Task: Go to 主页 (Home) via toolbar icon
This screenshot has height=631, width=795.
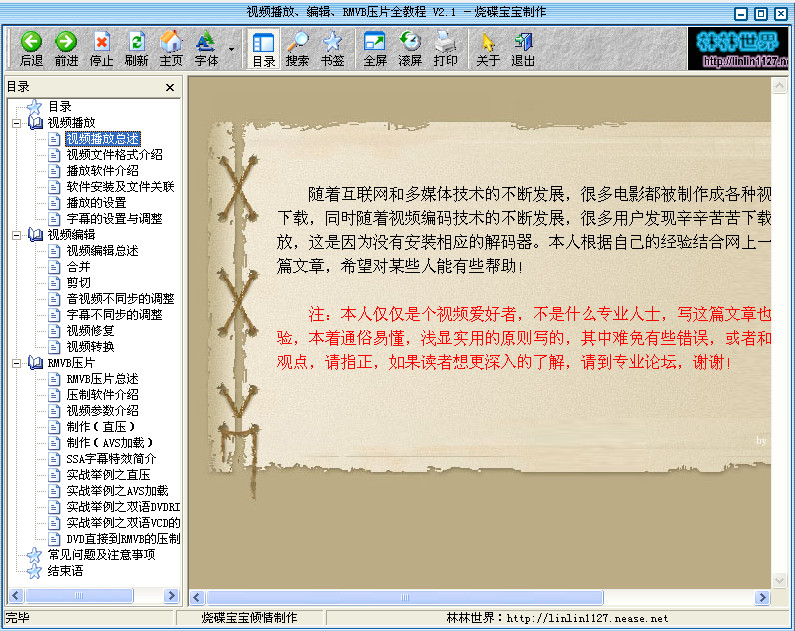Action: 171,49
